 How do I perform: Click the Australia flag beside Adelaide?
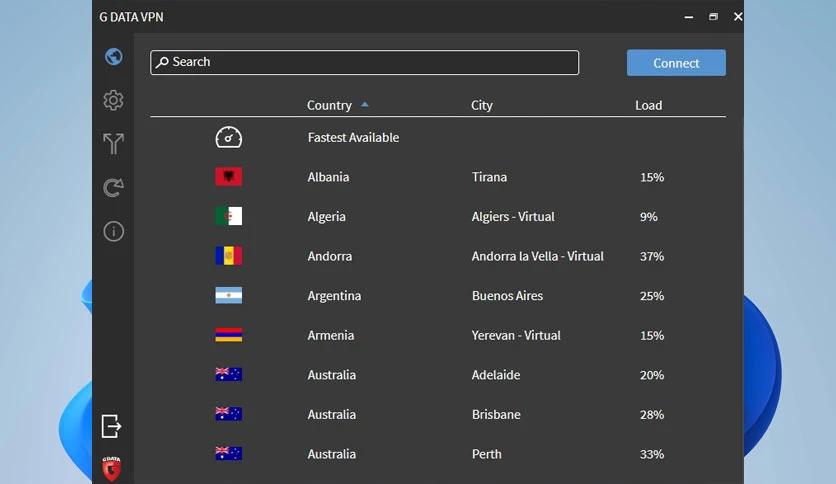pyautogui.click(x=229, y=375)
